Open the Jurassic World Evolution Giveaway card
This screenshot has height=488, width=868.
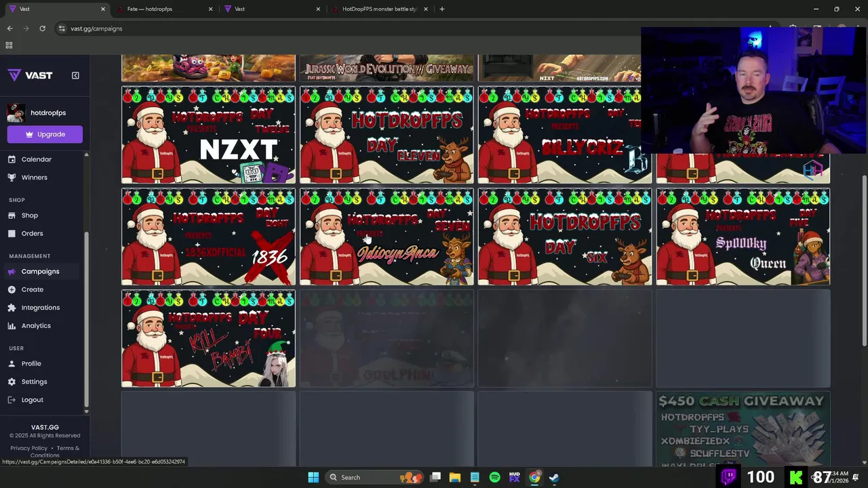387,68
